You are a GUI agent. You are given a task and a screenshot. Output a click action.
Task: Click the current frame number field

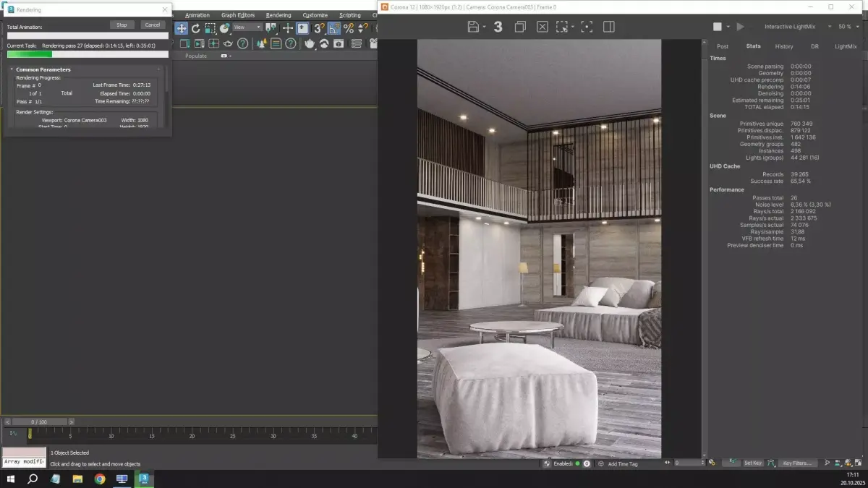689,463
